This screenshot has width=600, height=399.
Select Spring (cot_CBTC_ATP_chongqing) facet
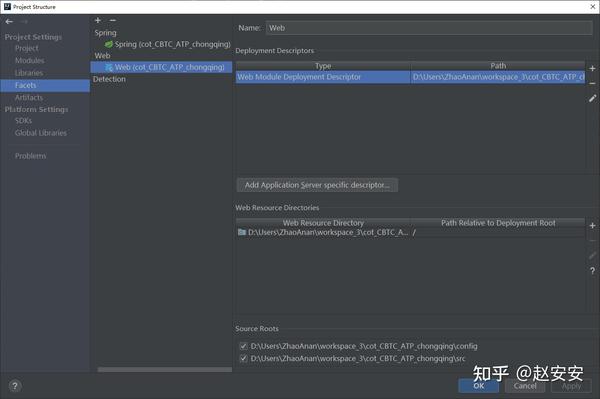click(x=168, y=44)
